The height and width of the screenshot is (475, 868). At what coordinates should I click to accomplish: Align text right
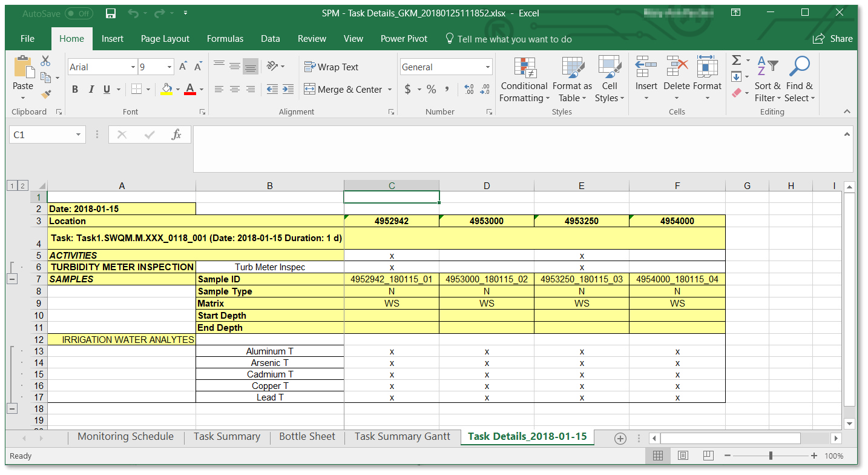tap(251, 90)
